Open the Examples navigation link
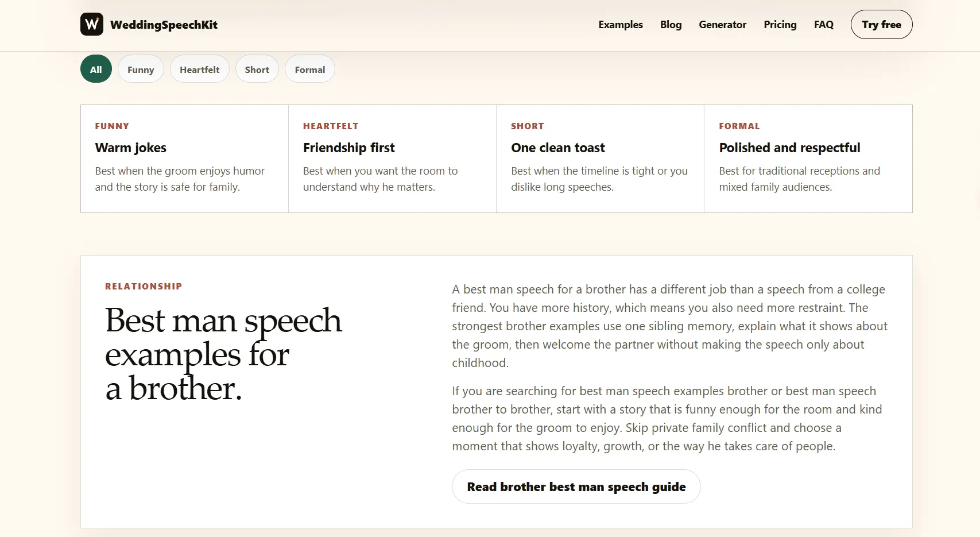 (621, 25)
